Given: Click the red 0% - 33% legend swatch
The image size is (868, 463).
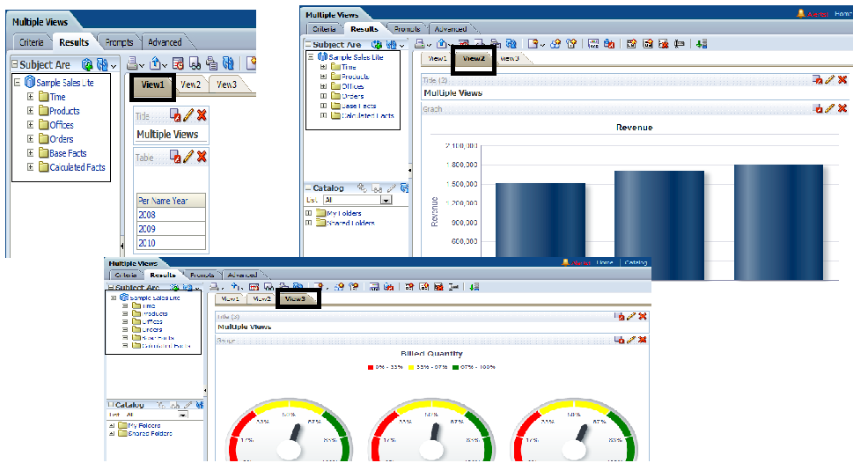Looking at the screenshot, I should point(371,367).
